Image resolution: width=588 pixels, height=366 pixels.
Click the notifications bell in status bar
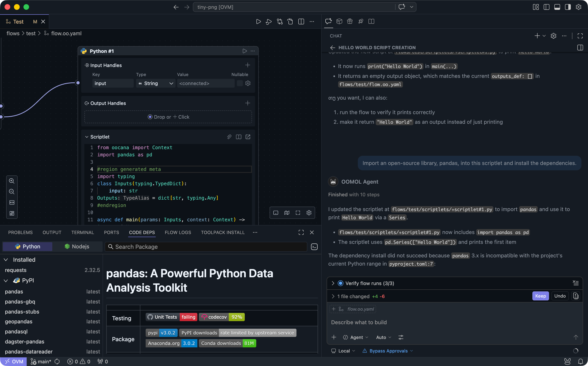click(x=581, y=362)
